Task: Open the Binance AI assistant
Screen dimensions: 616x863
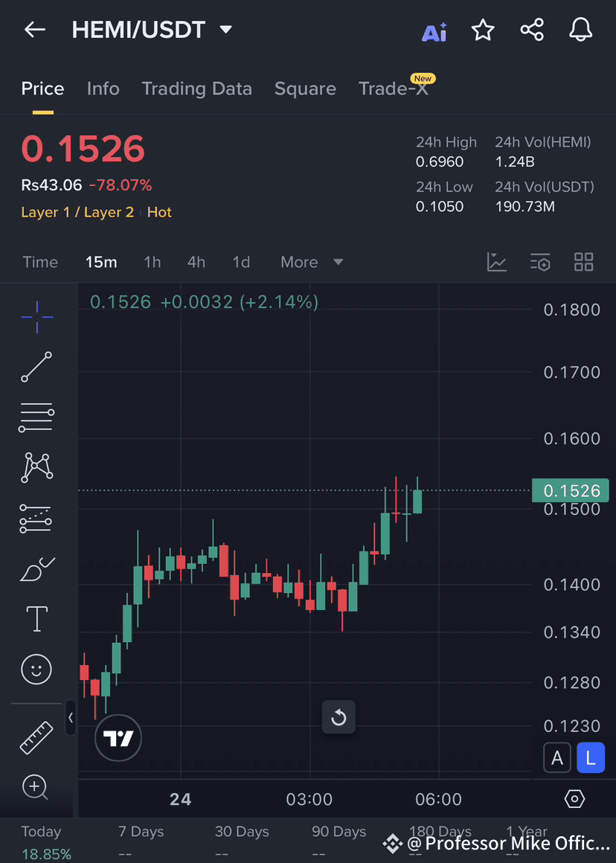Action: tap(434, 30)
